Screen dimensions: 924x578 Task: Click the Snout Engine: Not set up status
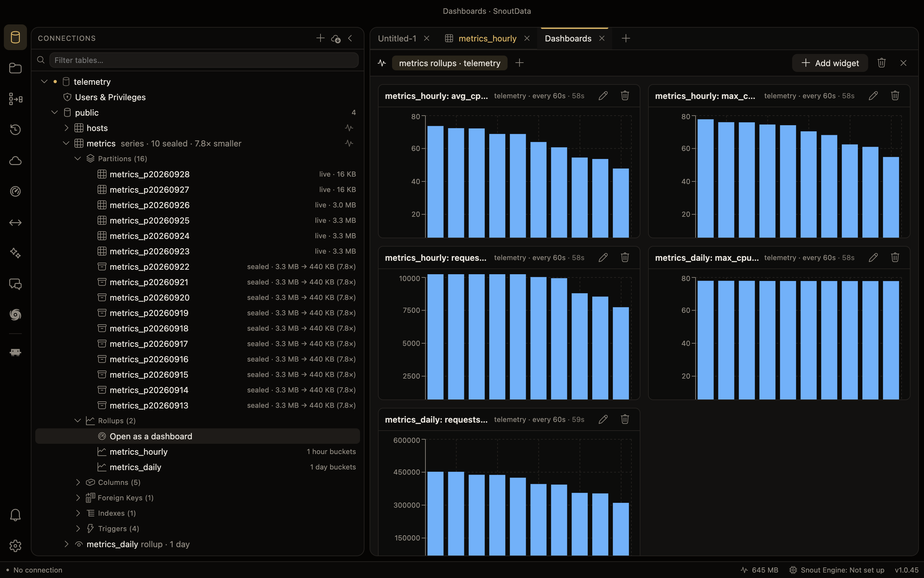836,570
